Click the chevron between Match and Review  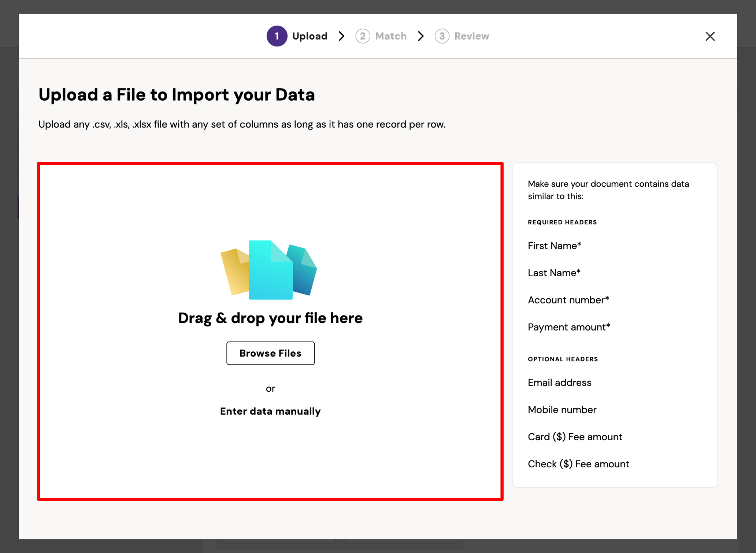420,36
